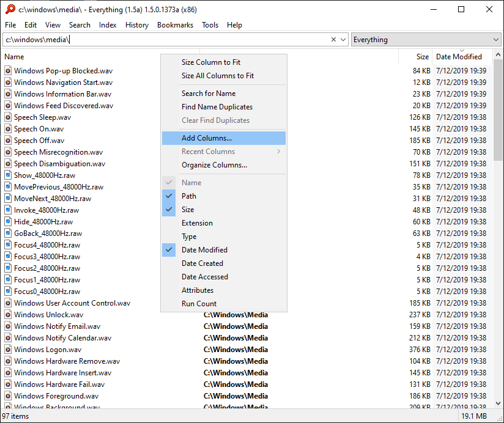Uncheck the Path column in context menu
The height and width of the screenshot is (423, 504).
224,196
